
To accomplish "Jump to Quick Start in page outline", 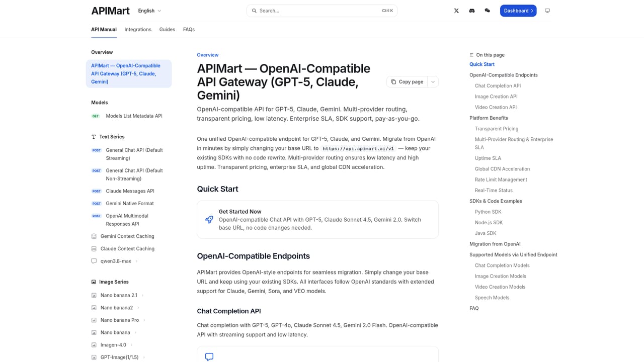I will point(482,64).
